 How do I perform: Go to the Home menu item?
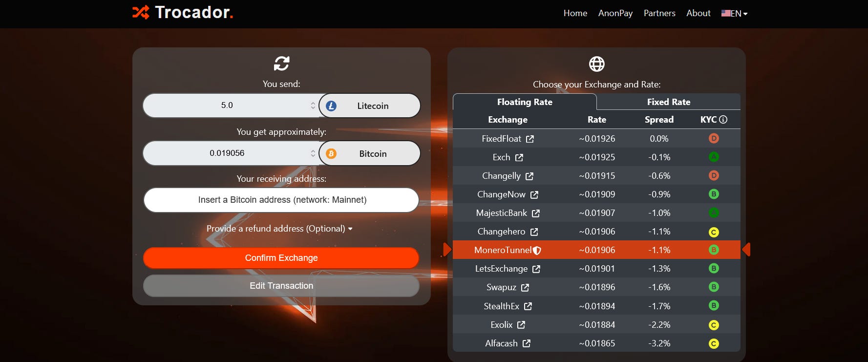point(575,13)
